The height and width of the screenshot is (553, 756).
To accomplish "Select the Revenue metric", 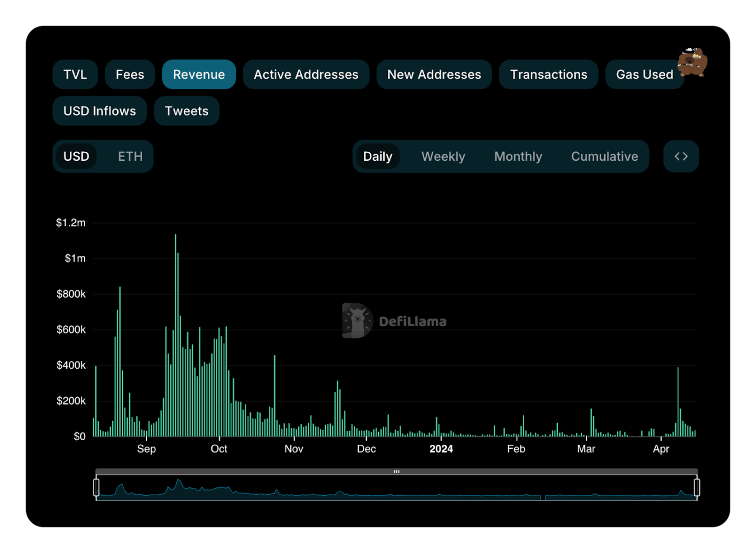I will pyautogui.click(x=199, y=75).
